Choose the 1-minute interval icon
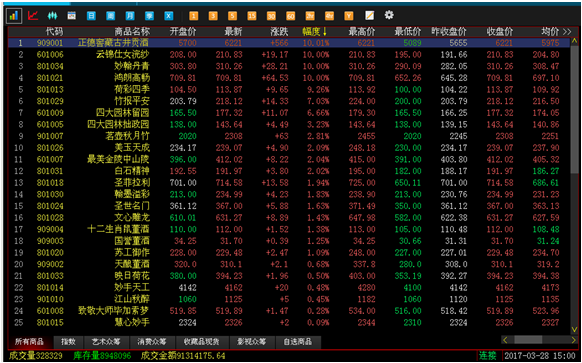Viewport: 582px width, 363px height. 193,16
